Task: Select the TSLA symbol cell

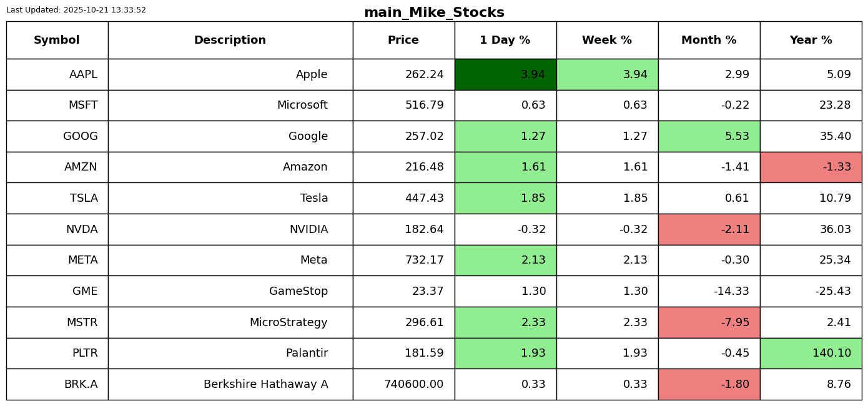Action: click(57, 198)
